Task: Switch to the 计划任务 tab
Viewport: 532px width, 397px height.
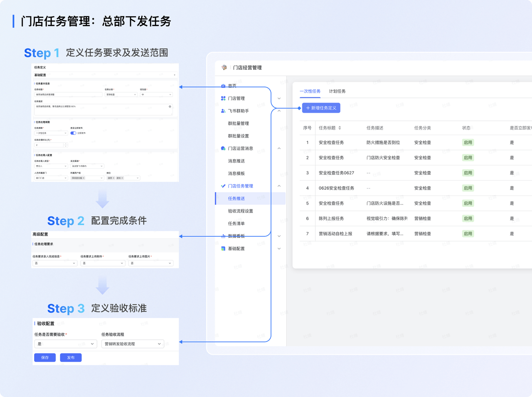Action: click(x=337, y=91)
